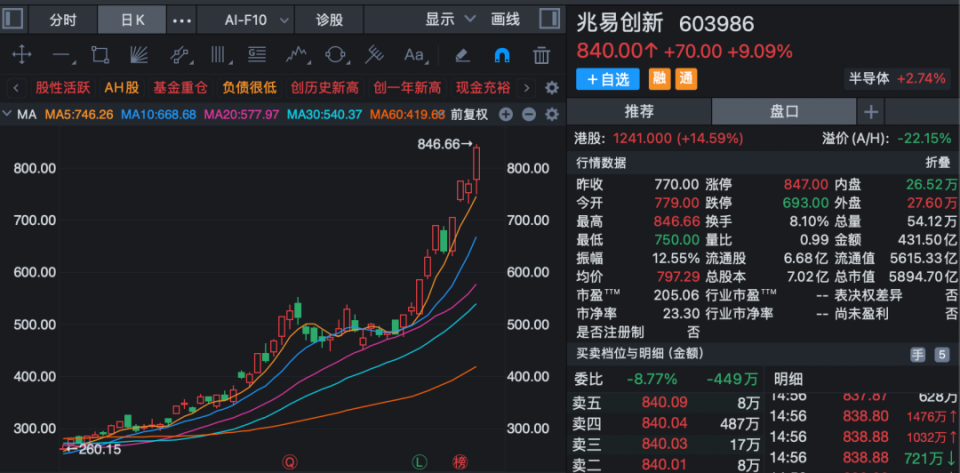
Task: Click the 榜 marker on chart axis
Action: (x=459, y=461)
